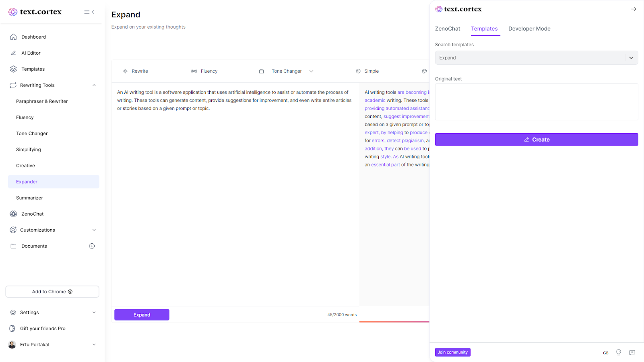644x362 pixels.
Task: Click the Join community button
Action: click(453, 352)
